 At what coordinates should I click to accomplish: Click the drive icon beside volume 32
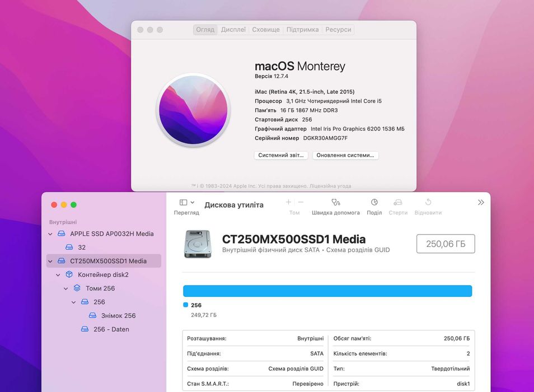69,247
